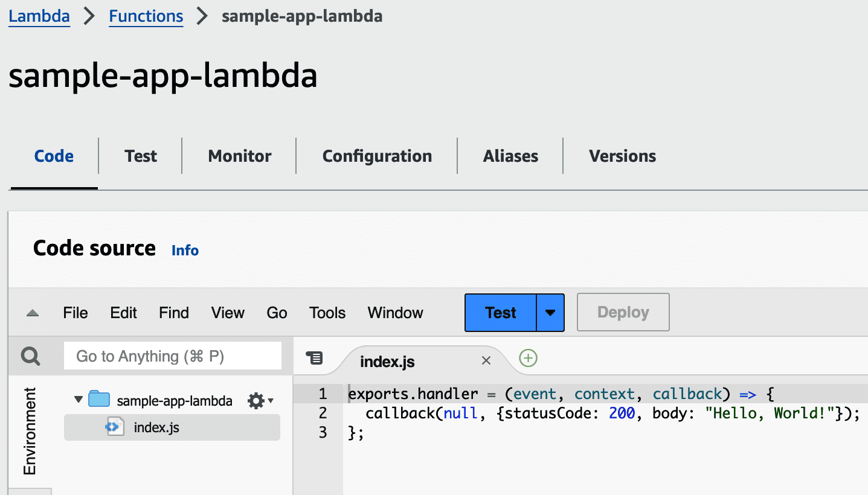Image resolution: width=868 pixels, height=495 pixels.
Task: Click the event parameter in line 1
Action: pyautogui.click(x=535, y=394)
